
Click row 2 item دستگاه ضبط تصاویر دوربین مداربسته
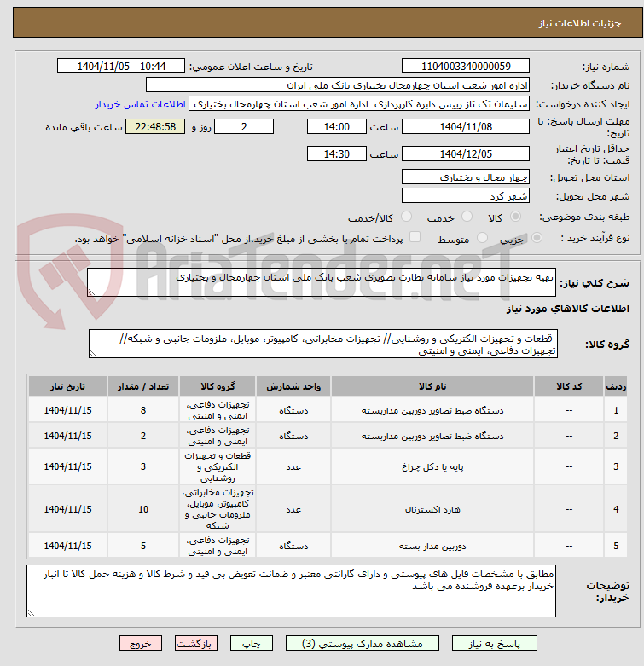432,437
